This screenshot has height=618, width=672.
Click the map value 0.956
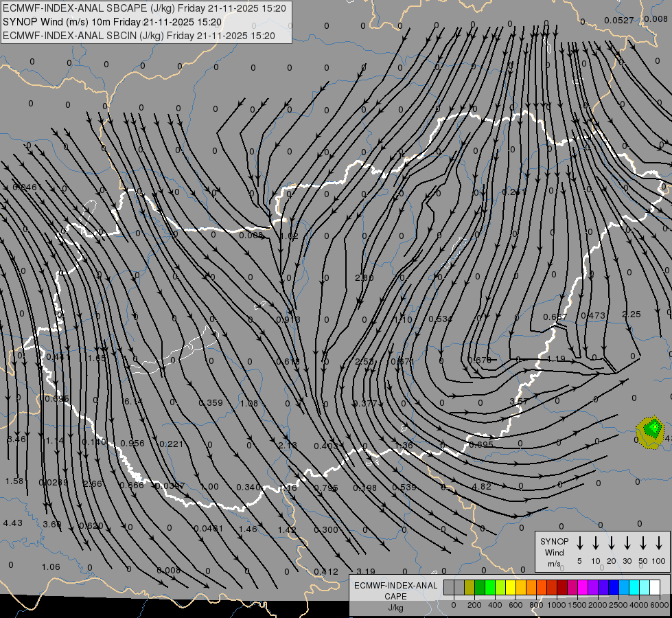(132, 443)
